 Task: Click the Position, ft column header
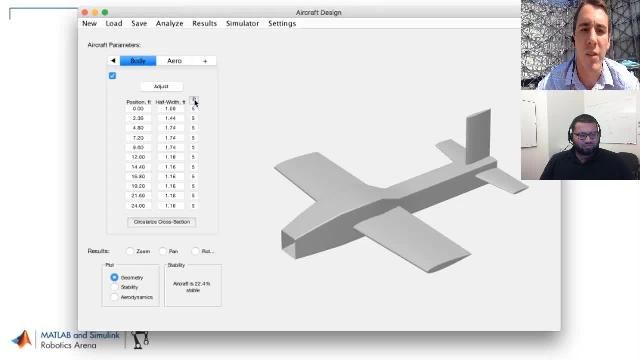coord(139,102)
